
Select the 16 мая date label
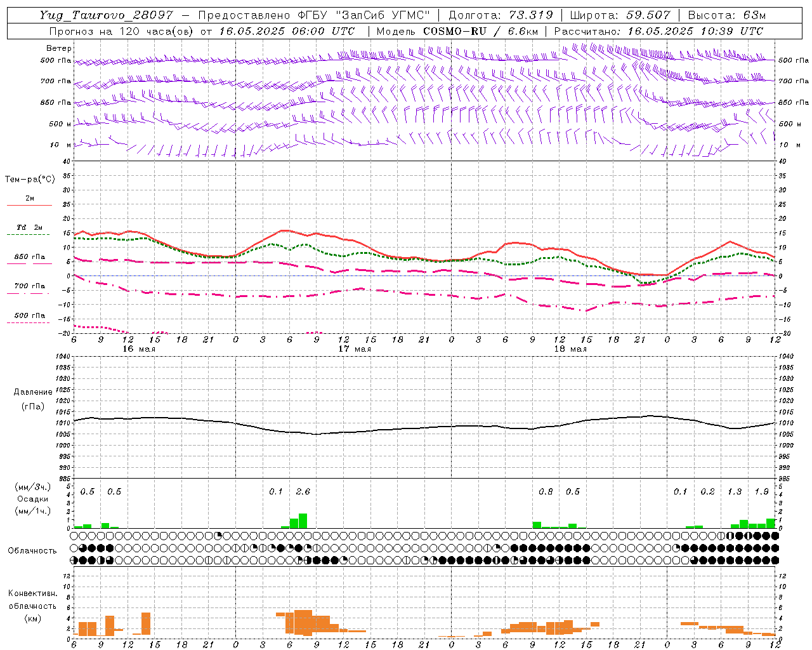139,349
